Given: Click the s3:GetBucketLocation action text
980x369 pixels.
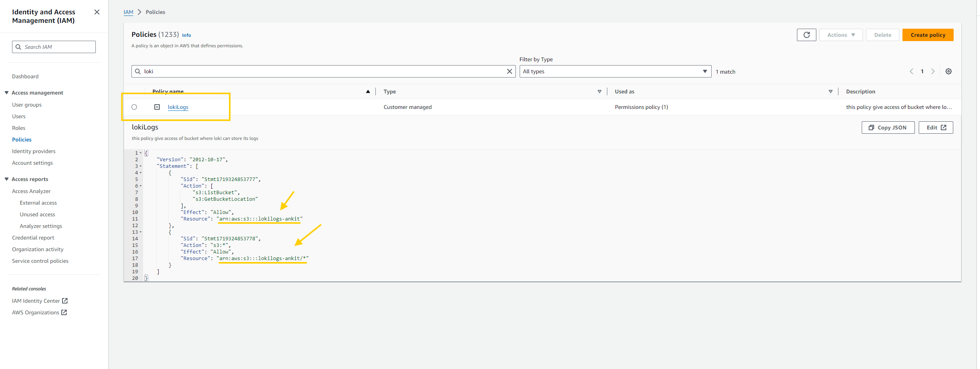Looking at the screenshot, I should [x=225, y=199].
